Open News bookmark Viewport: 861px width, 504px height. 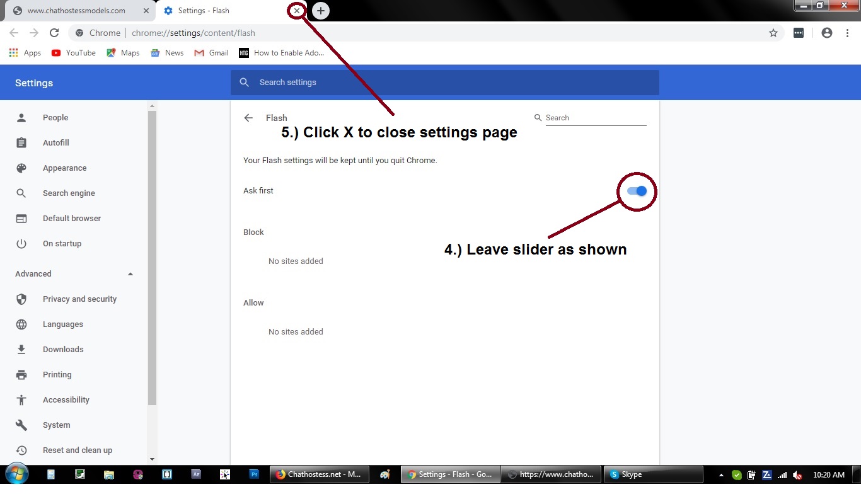[x=167, y=53]
